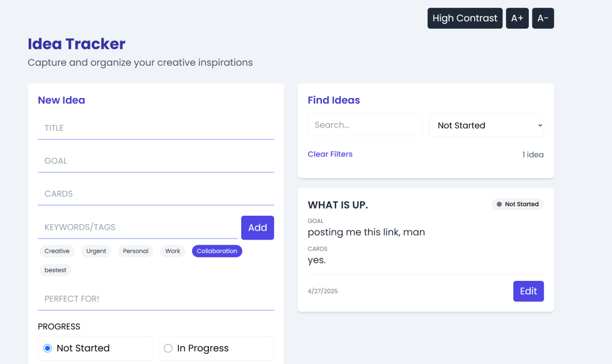
Task: Focus the Keywords/Tags input field
Action: [x=138, y=227]
